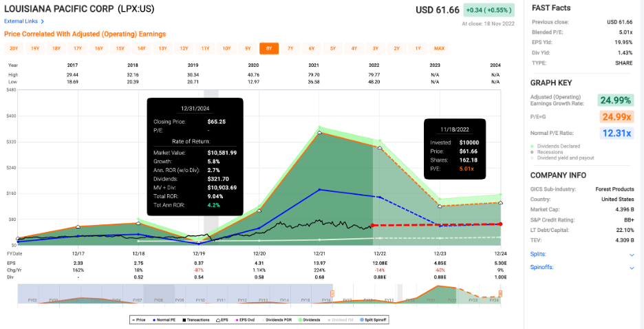Select the 19Y time range tab
The image size is (644, 329).
tap(35, 48)
